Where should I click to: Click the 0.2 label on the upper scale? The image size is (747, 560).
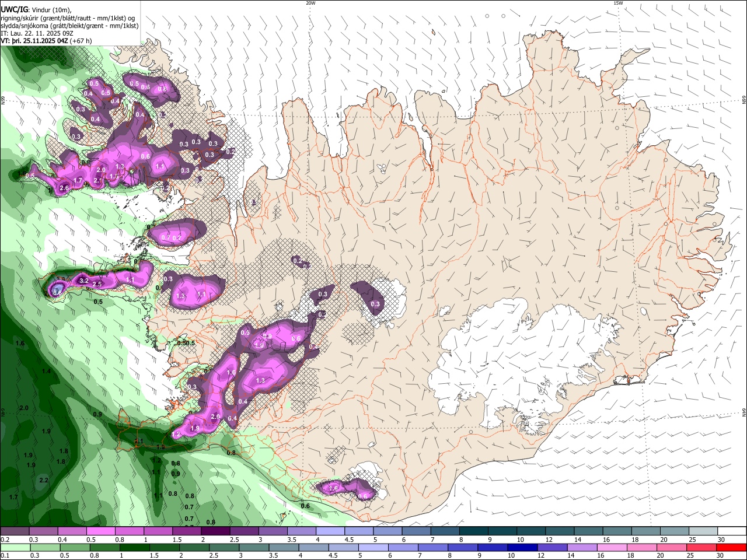pos(5,540)
